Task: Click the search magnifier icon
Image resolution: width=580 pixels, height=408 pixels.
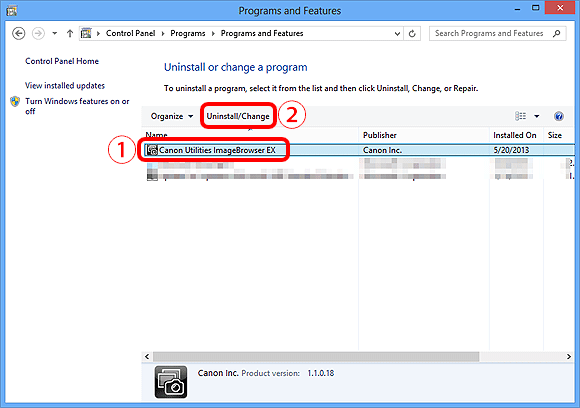Action: 556,33
